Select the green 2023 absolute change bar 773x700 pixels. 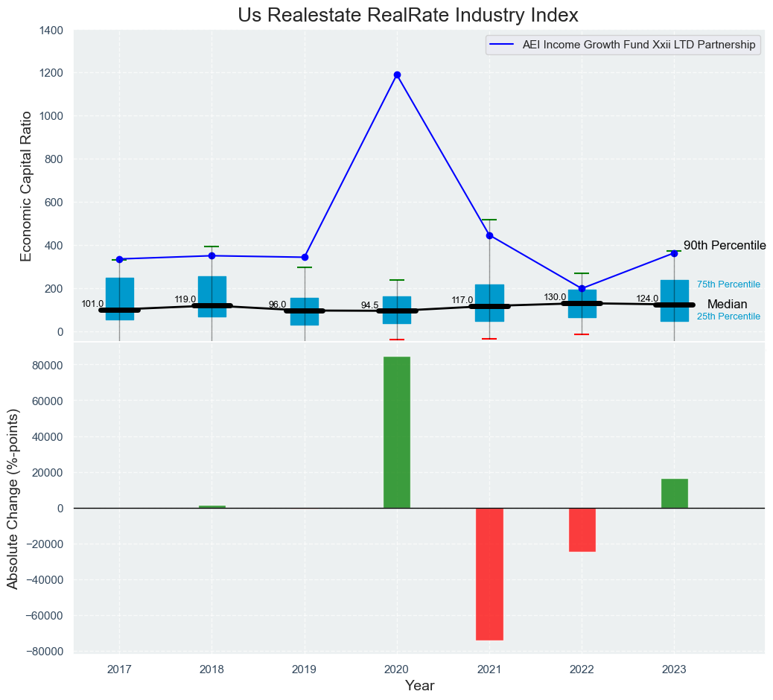674,493
